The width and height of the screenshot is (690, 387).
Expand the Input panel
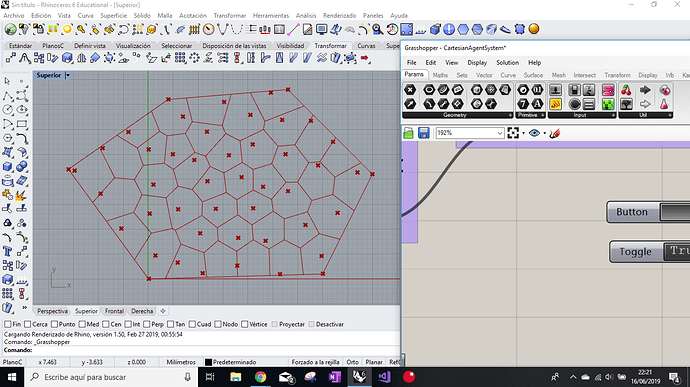pyautogui.click(x=613, y=115)
